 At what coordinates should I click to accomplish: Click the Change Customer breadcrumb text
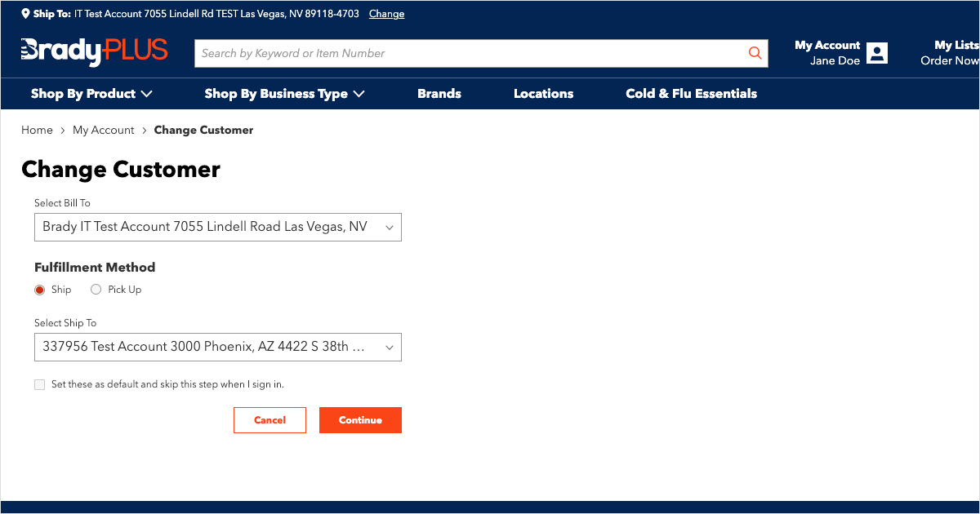click(204, 131)
